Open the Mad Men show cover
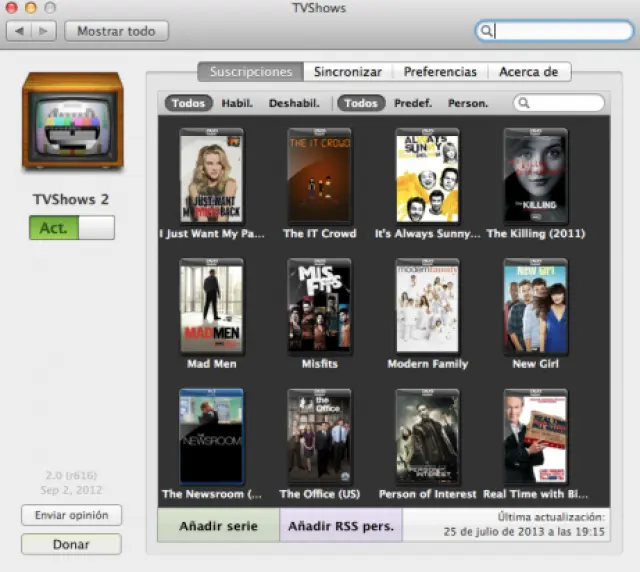Viewport: 640px width, 572px height. [x=211, y=306]
